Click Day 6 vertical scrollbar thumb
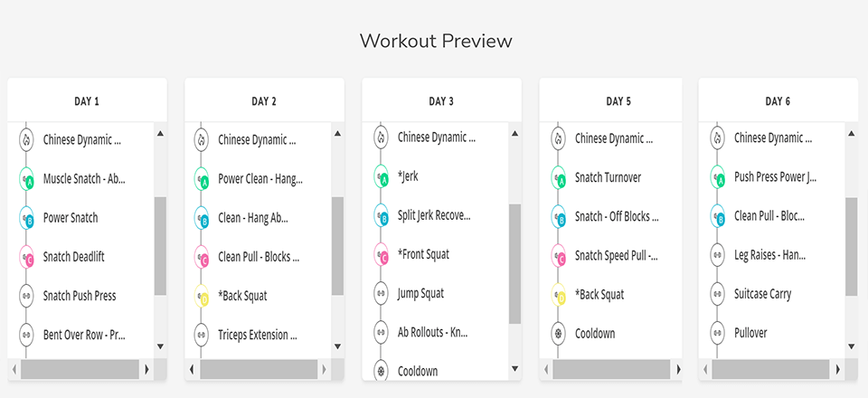The image size is (868, 398). (x=852, y=247)
